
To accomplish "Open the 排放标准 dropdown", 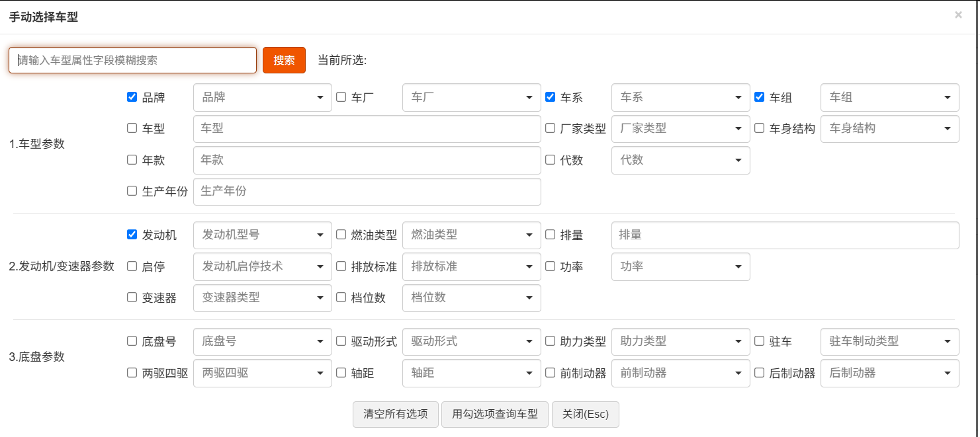I will click(x=471, y=266).
